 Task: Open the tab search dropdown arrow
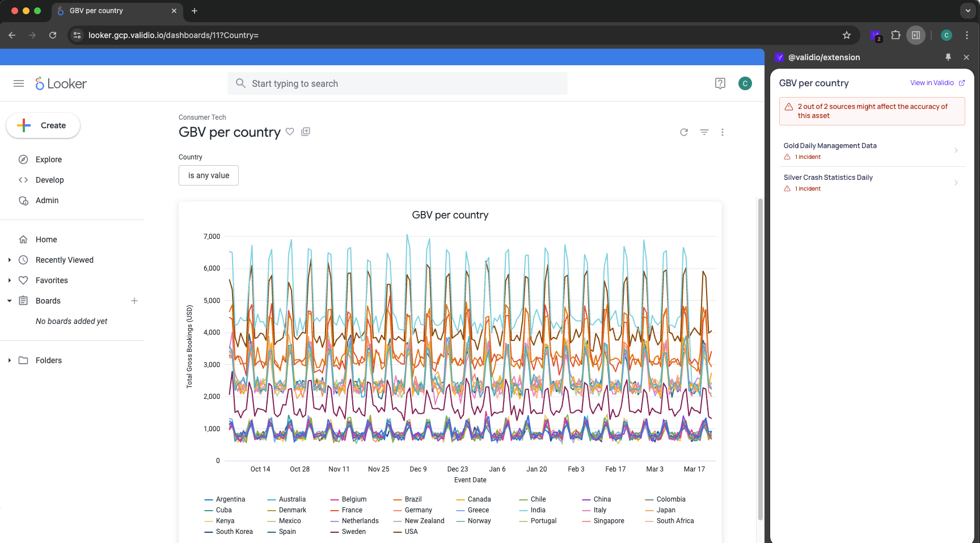click(x=968, y=11)
